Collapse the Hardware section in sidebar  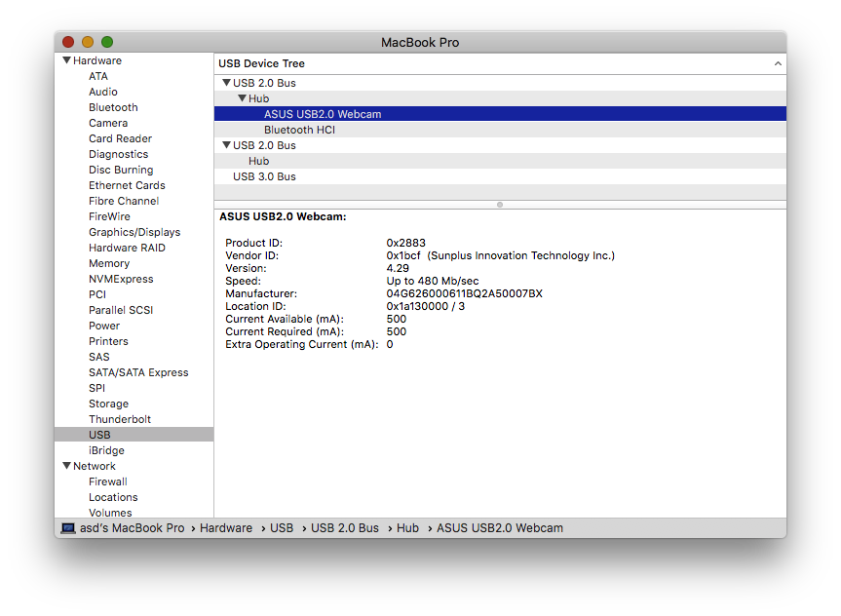coord(66,60)
